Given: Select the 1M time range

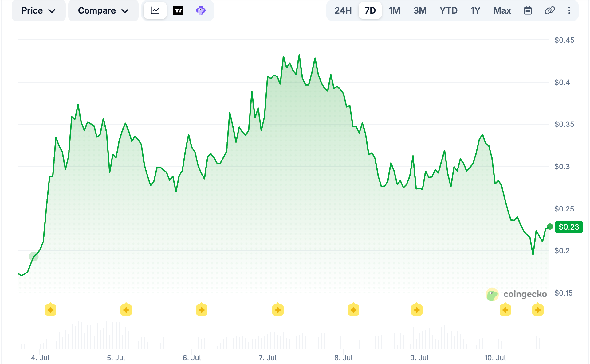Looking at the screenshot, I should [x=395, y=11].
